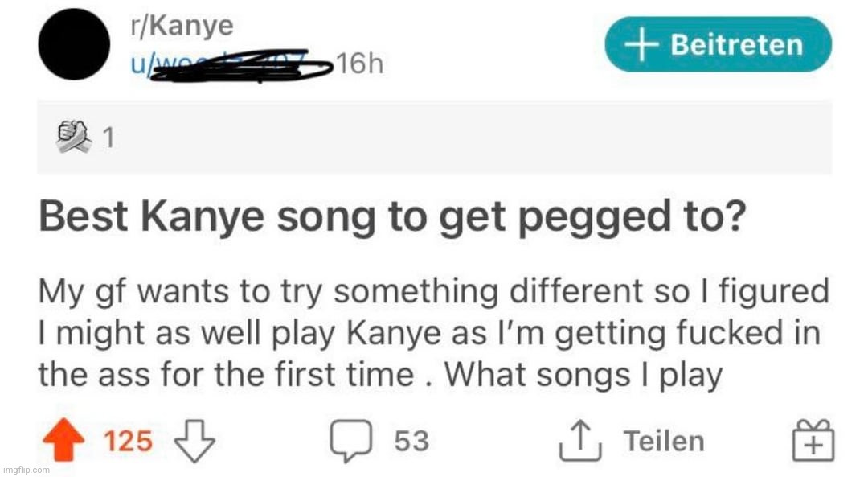
Task: Open the post title starting "Best Kanye song"
Action: tap(392, 216)
